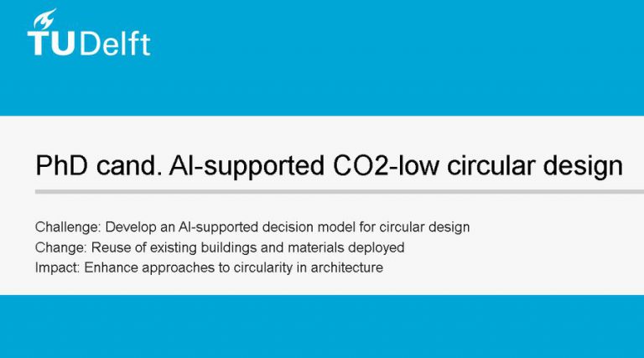Select the "Impact:" label
This screenshot has height=358, width=644.
(57, 267)
